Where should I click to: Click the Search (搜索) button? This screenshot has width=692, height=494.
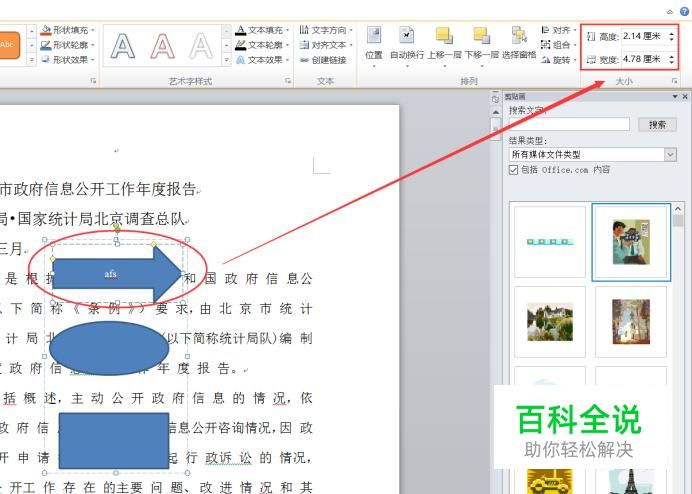click(x=658, y=124)
